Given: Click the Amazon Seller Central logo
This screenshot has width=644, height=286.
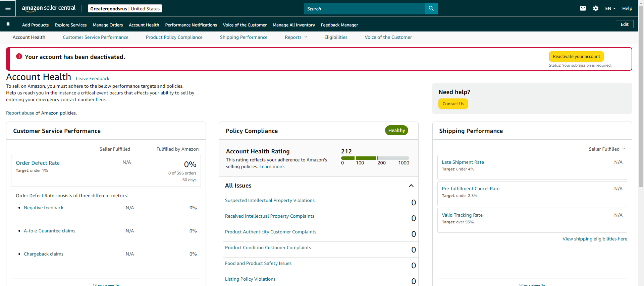Looking at the screenshot, I should pos(49,8).
